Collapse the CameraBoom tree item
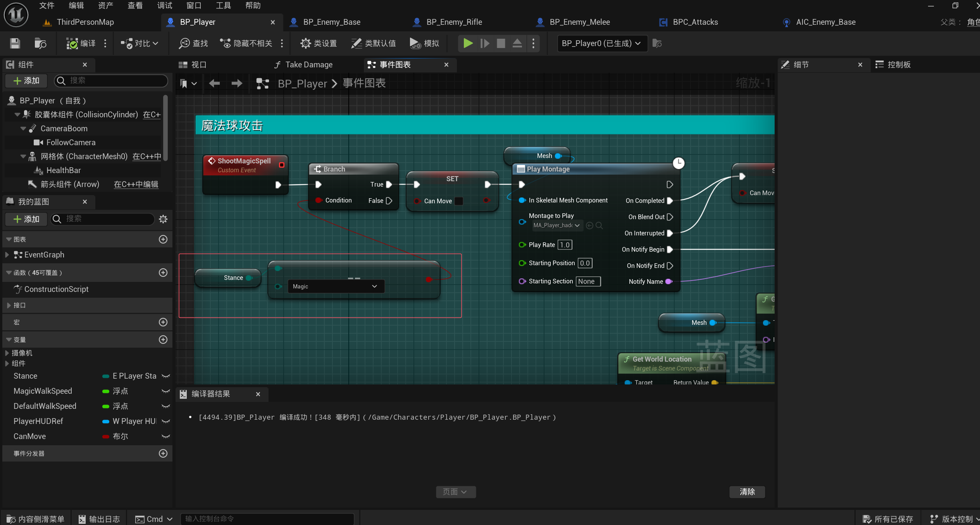This screenshot has height=525, width=980. click(23, 129)
